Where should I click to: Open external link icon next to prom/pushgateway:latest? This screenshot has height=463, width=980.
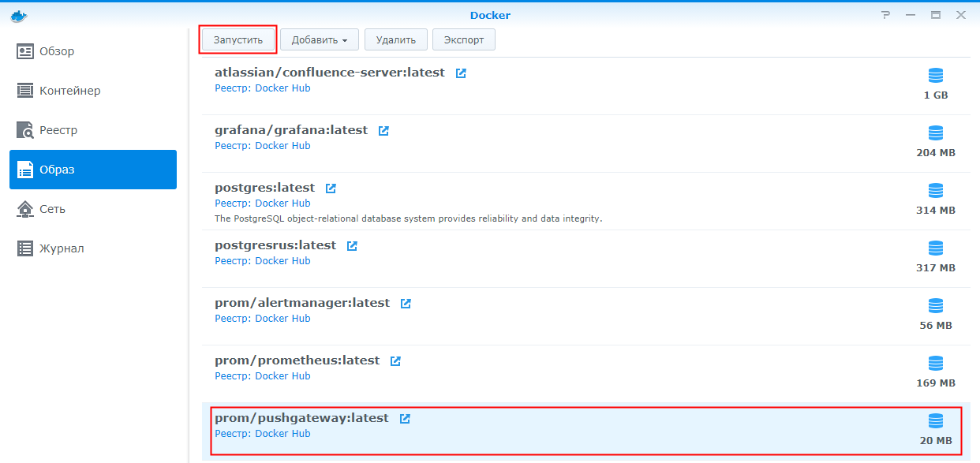[x=405, y=419]
